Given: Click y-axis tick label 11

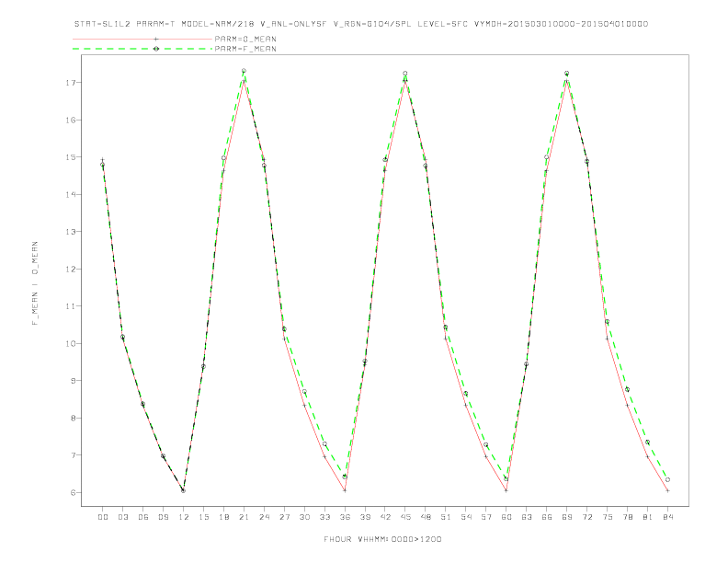Looking at the screenshot, I should click(71, 306).
